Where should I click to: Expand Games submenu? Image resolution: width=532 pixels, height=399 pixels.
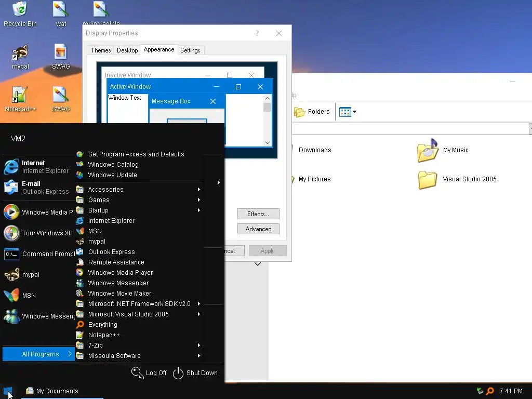[139, 200]
